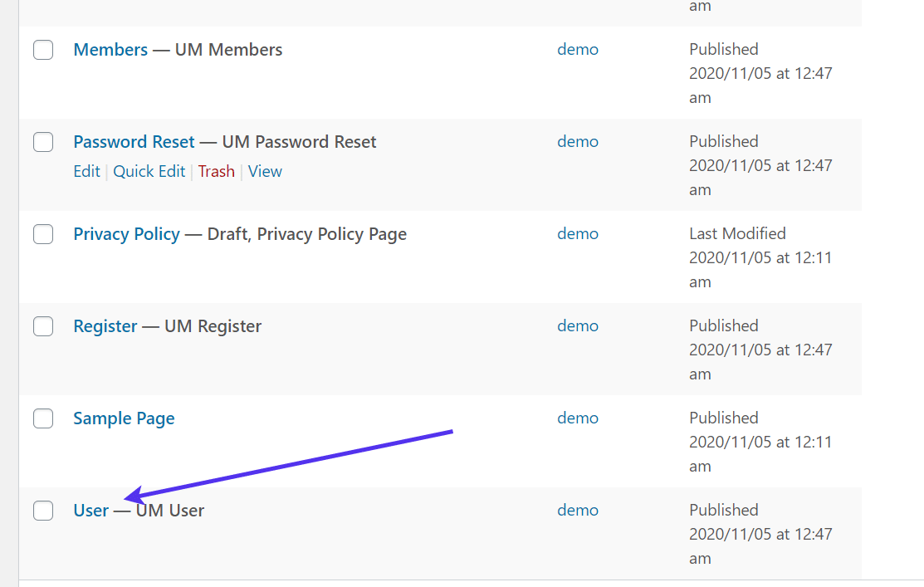View the Password Reset page
Screen dimensions: 924x587
point(264,171)
